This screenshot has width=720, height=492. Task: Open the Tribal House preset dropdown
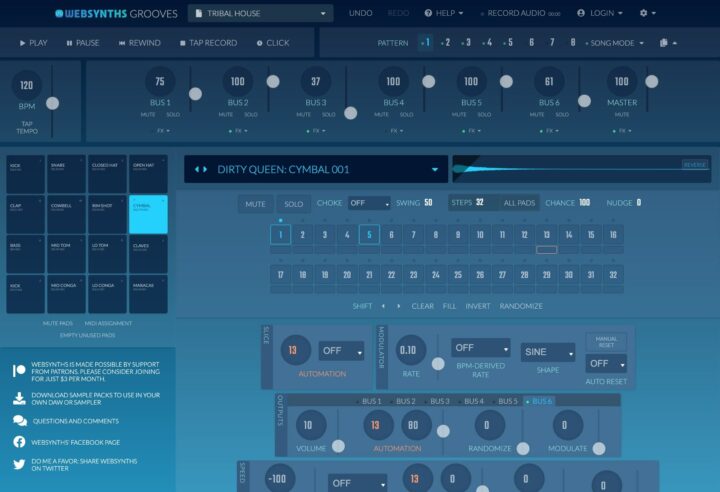260,13
